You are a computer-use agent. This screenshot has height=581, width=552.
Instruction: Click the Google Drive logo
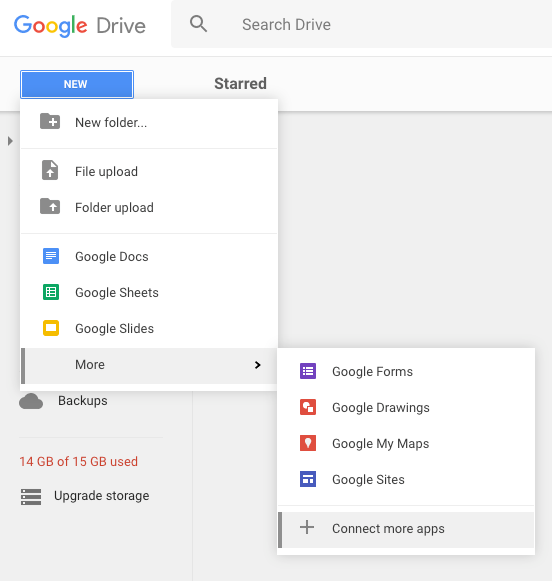point(80,26)
